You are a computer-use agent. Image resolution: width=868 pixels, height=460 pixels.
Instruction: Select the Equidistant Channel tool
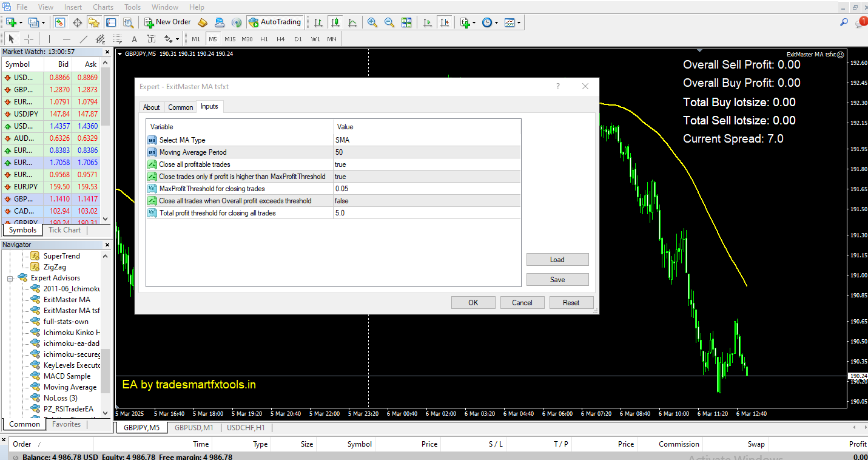pyautogui.click(x=100, y=39)
